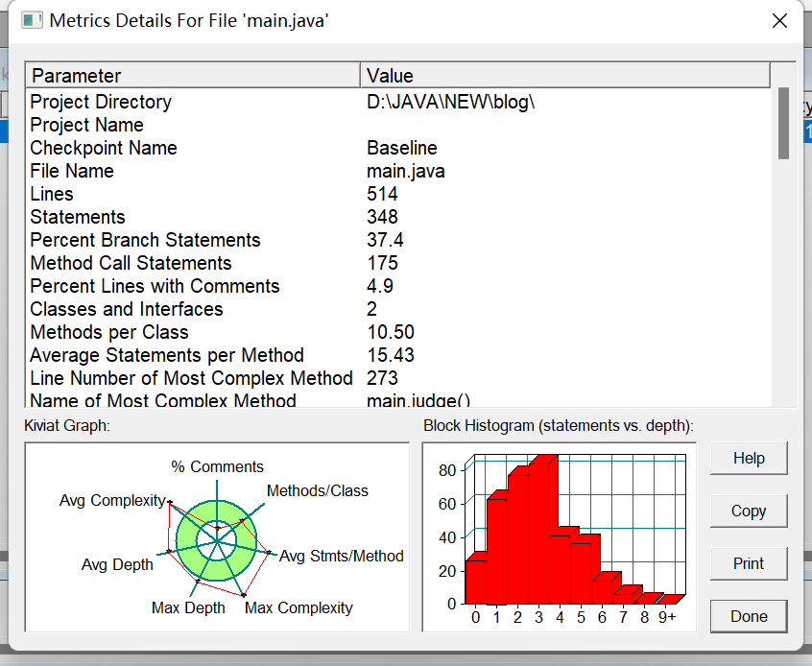Click the % Comments axis label
Viewport: 812px width, 666px height.
coord(218,466)
